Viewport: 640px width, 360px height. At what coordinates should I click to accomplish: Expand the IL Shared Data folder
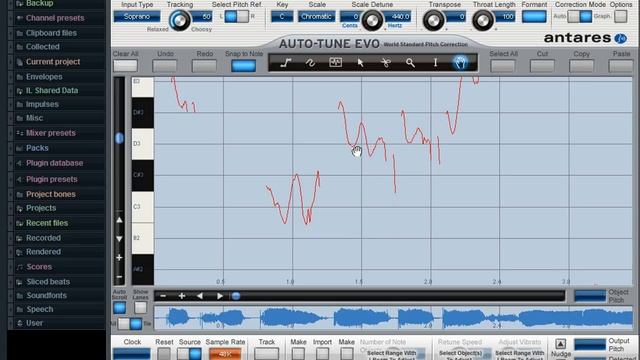pyautogui.click(x=52, y=91)
